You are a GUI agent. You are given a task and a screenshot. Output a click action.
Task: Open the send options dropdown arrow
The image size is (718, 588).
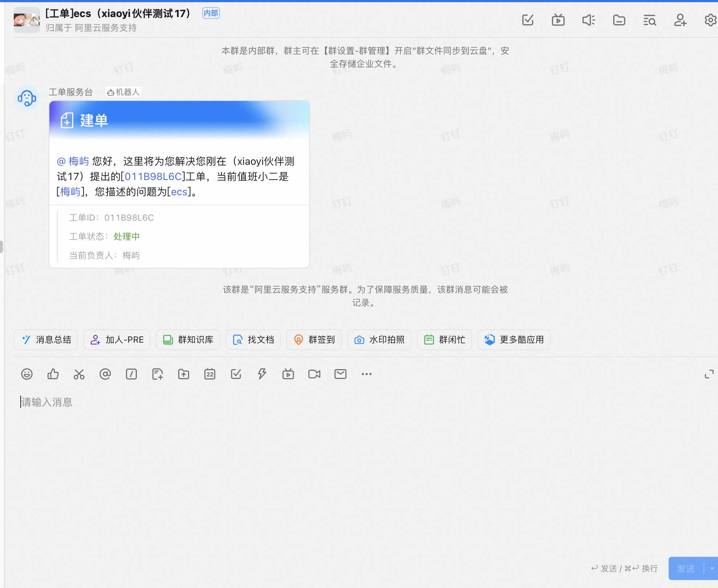[712, 568]
